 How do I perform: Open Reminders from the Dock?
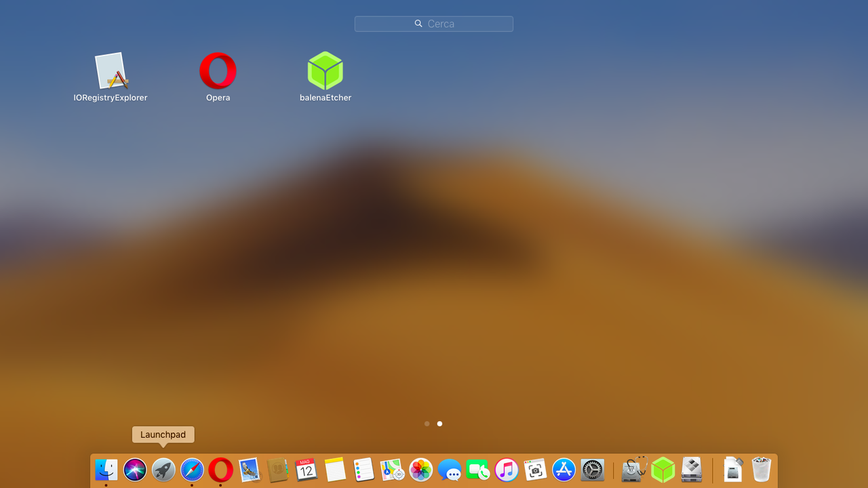[x=363, y=470]
